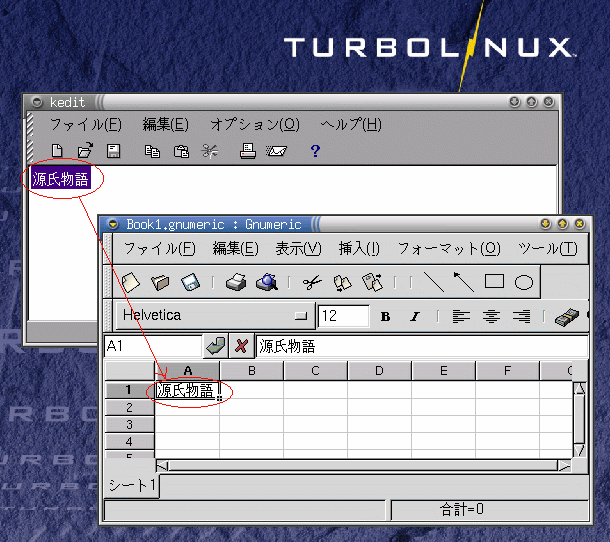Open the Gnumeric window menu button
The width and height of the screenshot is (610, 542).
(113, 224)
